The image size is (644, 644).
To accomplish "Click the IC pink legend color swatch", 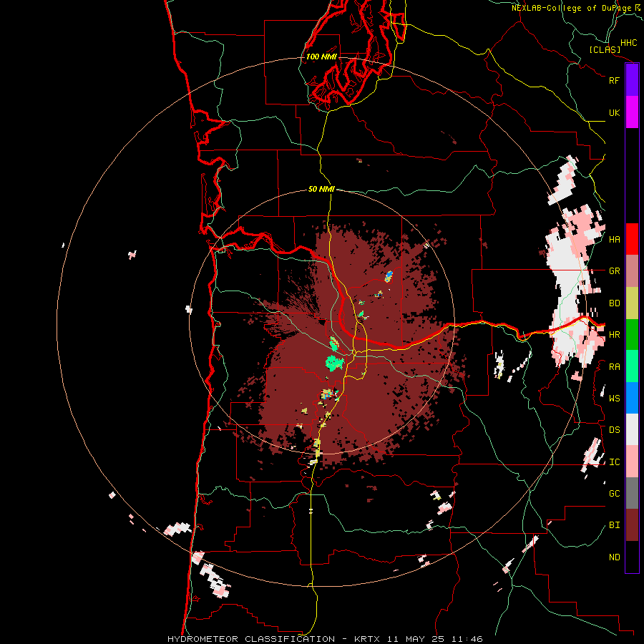I will coord(632,462).
